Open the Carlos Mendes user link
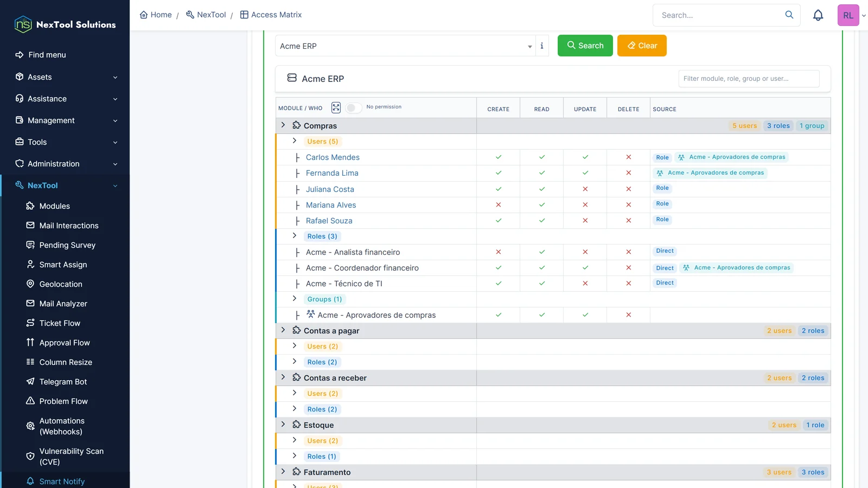The image size is (868, 488). click(333, 157)
